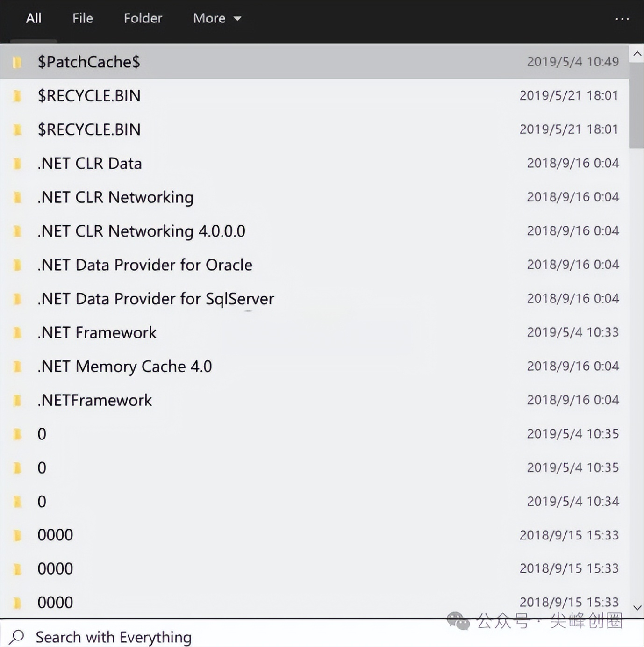Click the .NETFramework folder icon
Screen dimensions: 644x647
(x=17, y=400)
